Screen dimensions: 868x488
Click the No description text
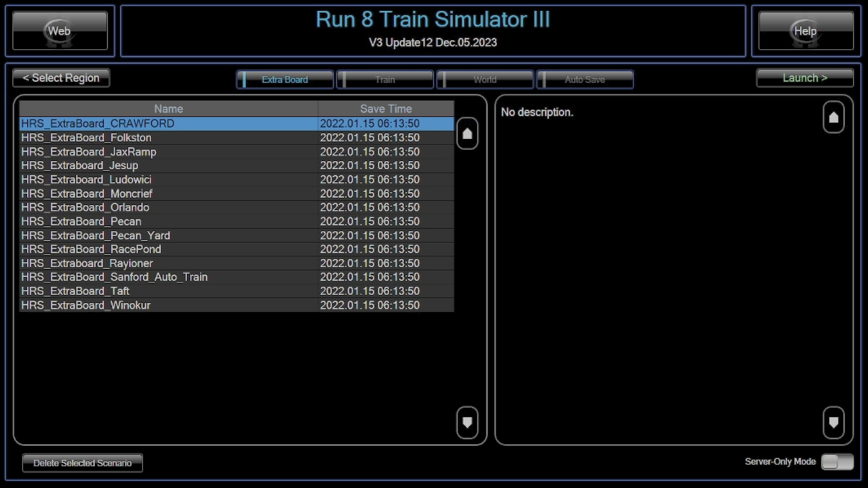point(537,113)
